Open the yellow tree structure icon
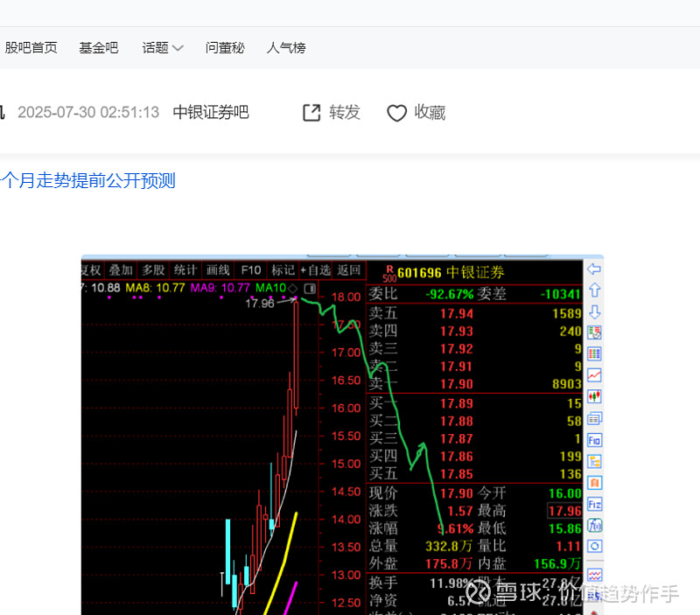 click(594, 462)
